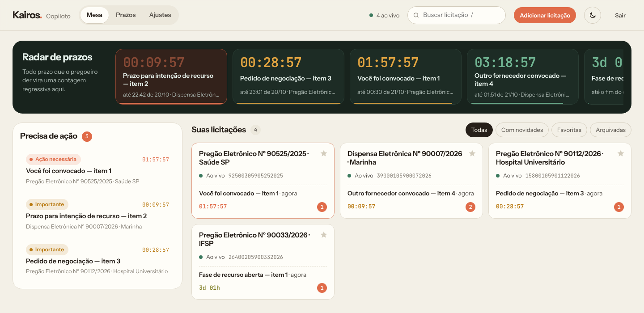Click the Kairos logo

27,15
